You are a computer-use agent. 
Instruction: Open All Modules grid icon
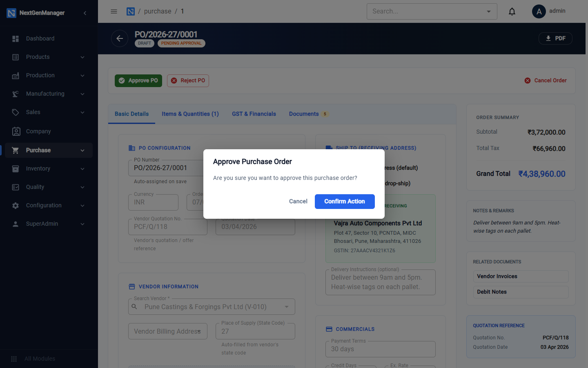point(14,359)
